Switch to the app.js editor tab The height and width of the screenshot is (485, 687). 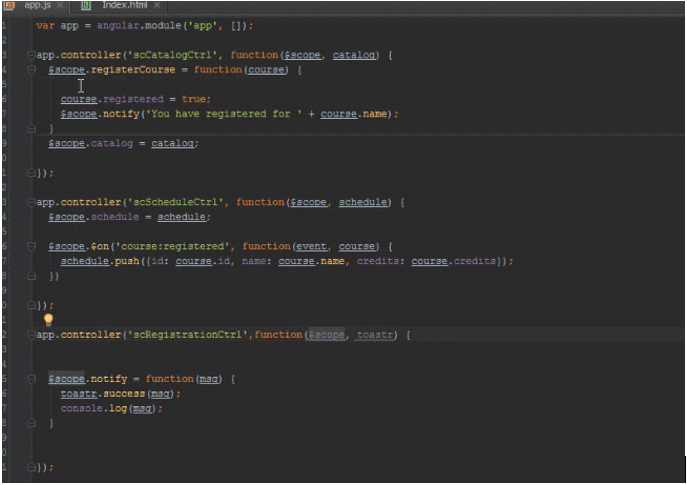[x=37, y=5]
